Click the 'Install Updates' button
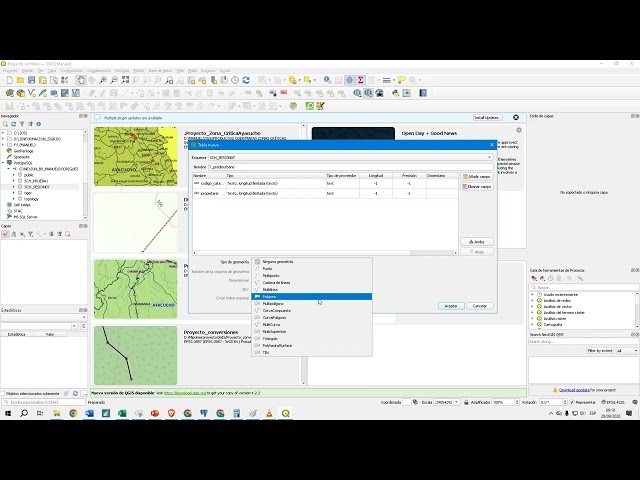 [x=488, y=118]
